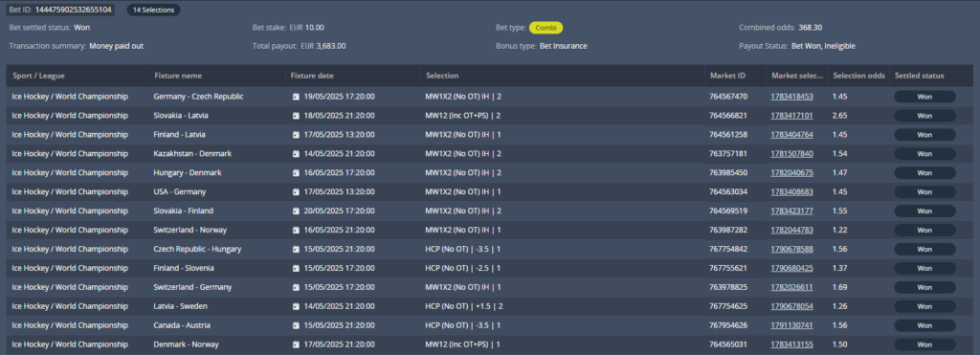This screenshot has height=355, width=980.
Task: Open market selection link 1791130741
Action: coord(791,325)
